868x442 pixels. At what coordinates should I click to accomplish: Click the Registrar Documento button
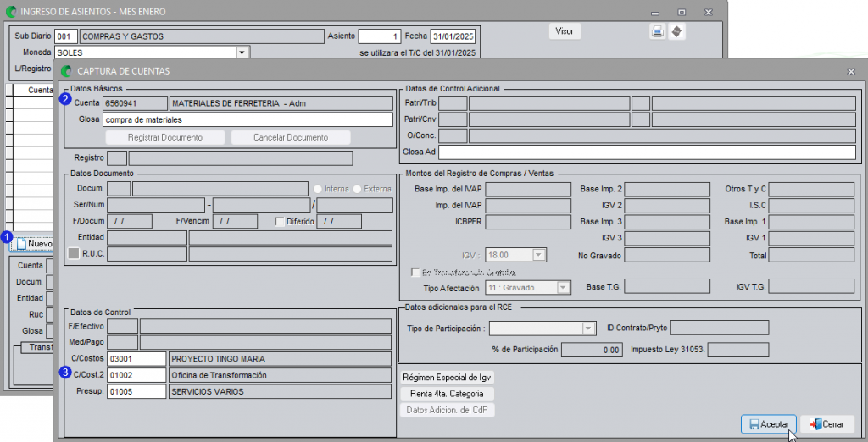tap(165, 137)
